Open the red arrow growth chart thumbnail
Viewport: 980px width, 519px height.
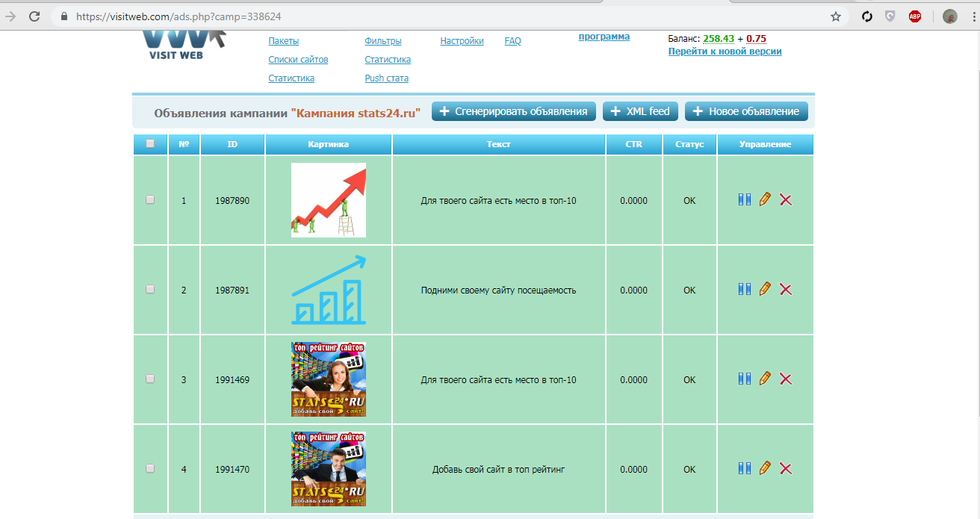[328, 200]
